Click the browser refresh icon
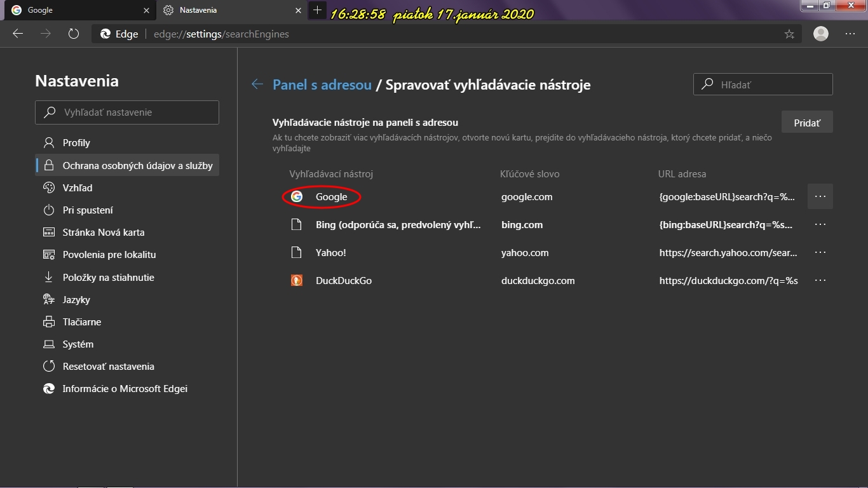The image size is (868, 488). [74, 34]
